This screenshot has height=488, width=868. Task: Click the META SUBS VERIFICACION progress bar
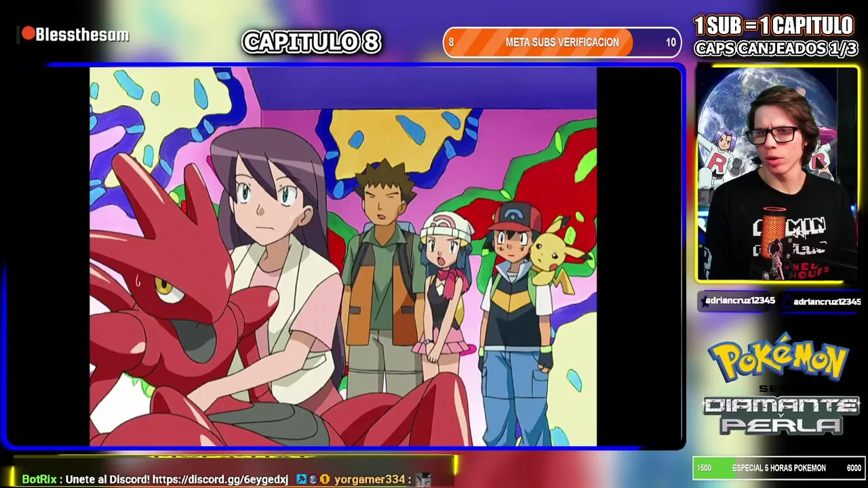[x=562, y=42]
